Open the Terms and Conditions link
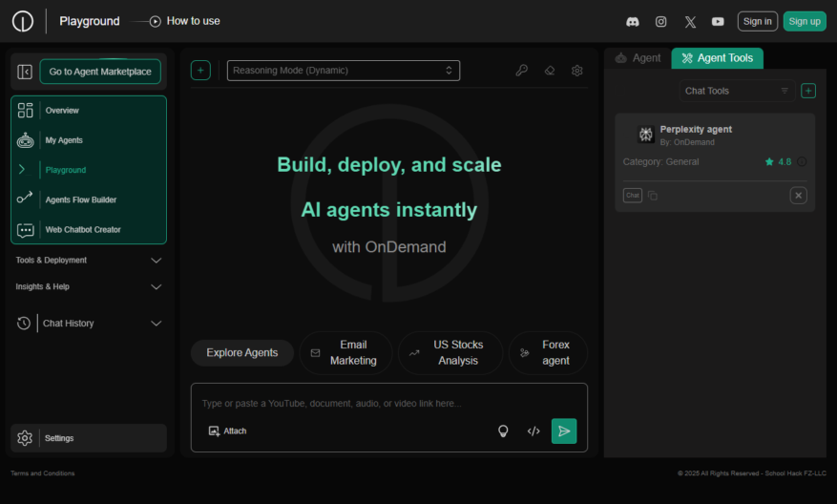This screenshot has height=504, width=837. tap(43, 473)
